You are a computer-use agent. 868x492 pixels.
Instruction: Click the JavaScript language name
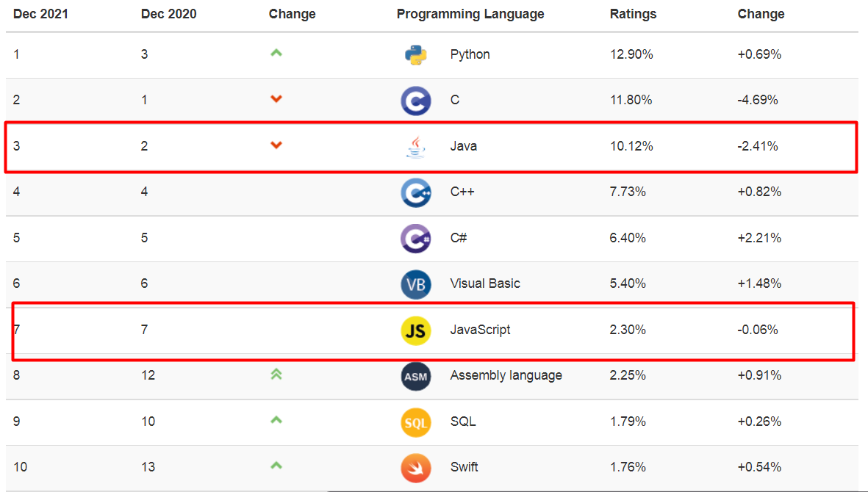click(x=480, y=330)
